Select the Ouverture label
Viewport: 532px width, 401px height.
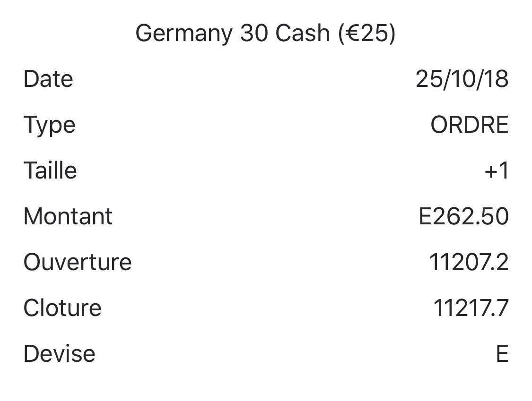click(x=78, y=262)
